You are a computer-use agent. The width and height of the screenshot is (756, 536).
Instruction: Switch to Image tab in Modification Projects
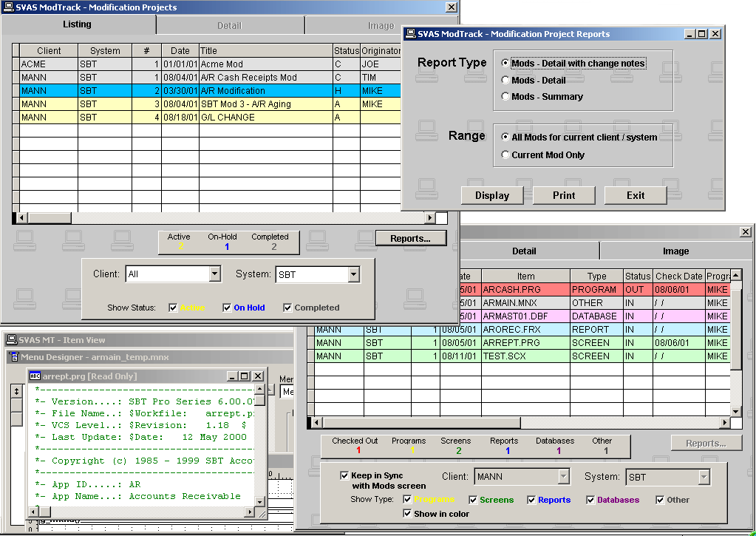coord(381,26)
